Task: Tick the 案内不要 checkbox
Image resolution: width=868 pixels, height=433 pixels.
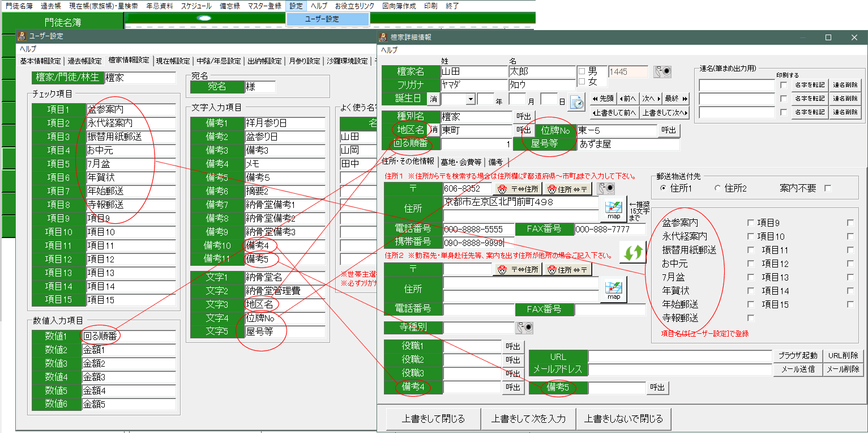Action: click(x=828, y=188)
